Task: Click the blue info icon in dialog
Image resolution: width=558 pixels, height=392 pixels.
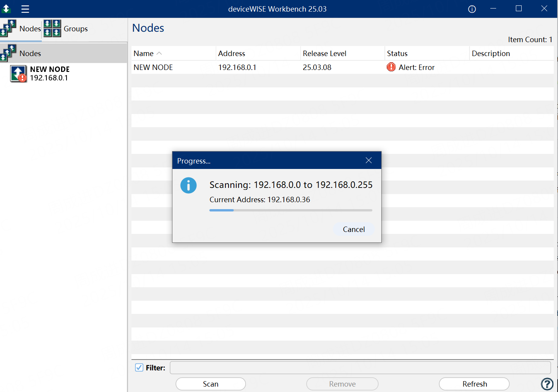Action: pos(188,186)
